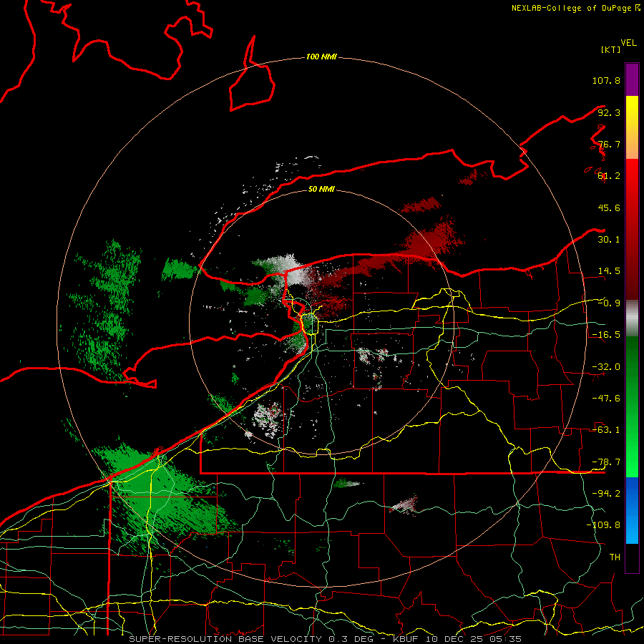Click the 100 NMI range ring label
644x644 pixels.
[x=321, y=57]
